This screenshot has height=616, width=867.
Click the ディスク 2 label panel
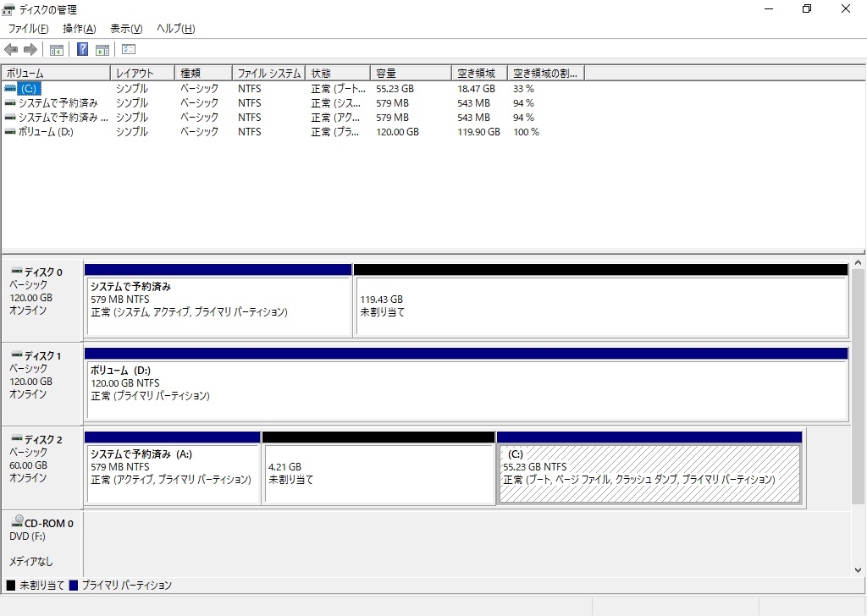point(42,468)
